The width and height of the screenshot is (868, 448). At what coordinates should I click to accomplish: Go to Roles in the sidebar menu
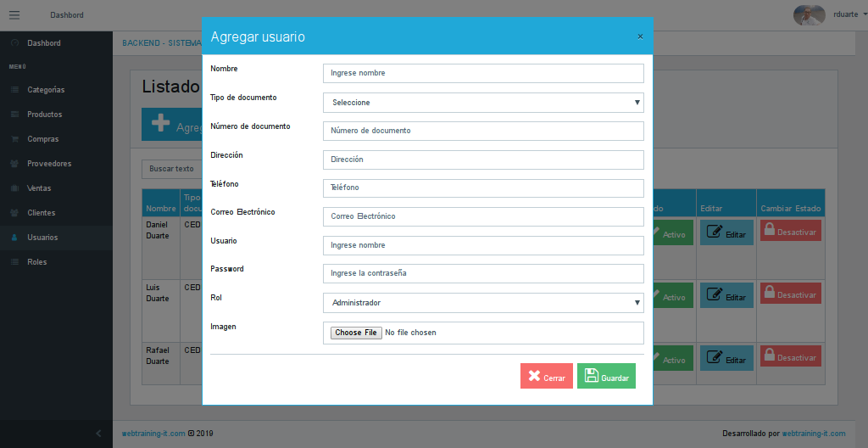[36, 262]
